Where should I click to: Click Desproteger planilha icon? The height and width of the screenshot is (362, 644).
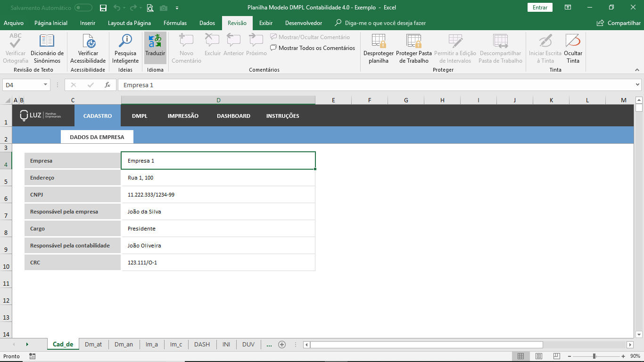379,49
